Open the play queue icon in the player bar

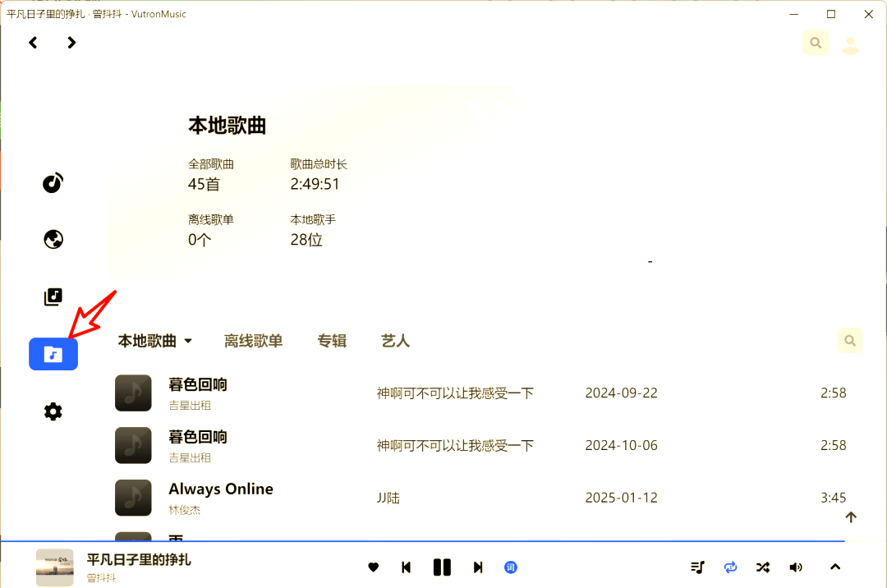[697, 567]
